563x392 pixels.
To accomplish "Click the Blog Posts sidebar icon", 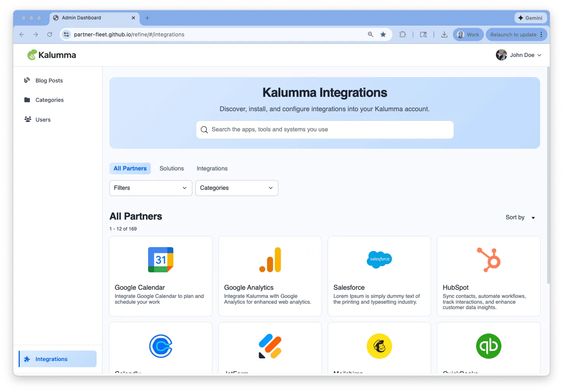I will tap(27, 80).
